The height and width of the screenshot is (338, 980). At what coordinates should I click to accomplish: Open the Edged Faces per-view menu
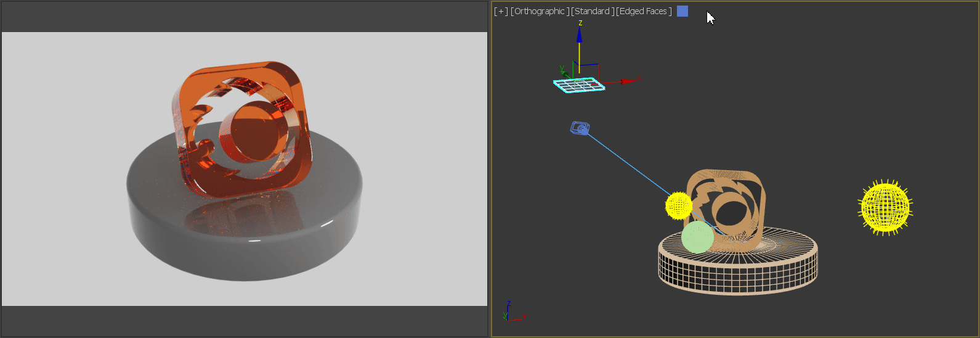tap(644, 11)
